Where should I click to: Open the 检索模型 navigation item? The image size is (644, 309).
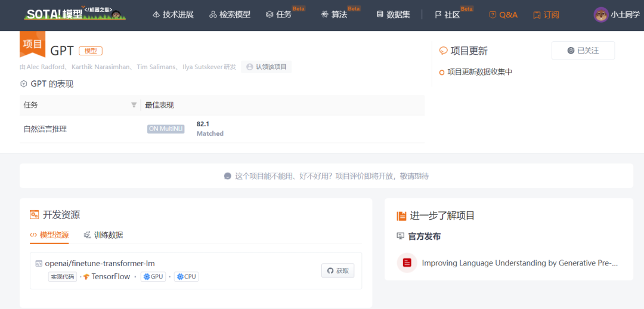(230, 15)
